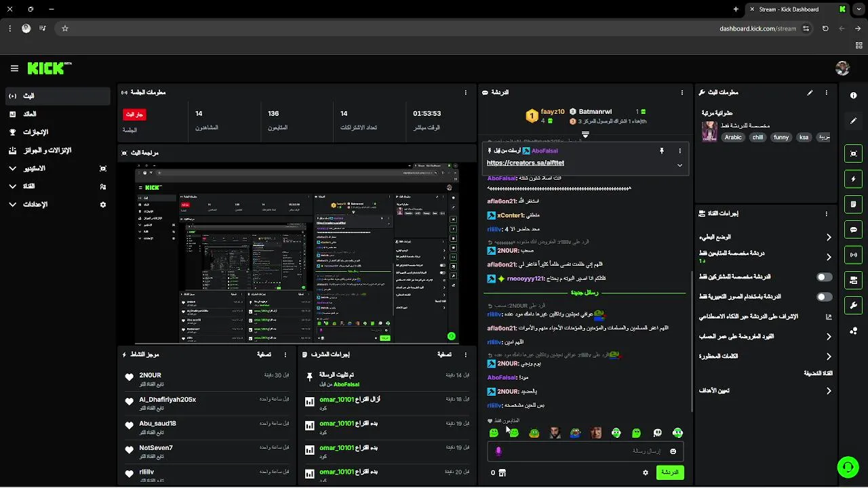The width and height of the screenshot is (868, 488).
Task: Click the purple microphone icon in chat input
Action: coord(498,451)
